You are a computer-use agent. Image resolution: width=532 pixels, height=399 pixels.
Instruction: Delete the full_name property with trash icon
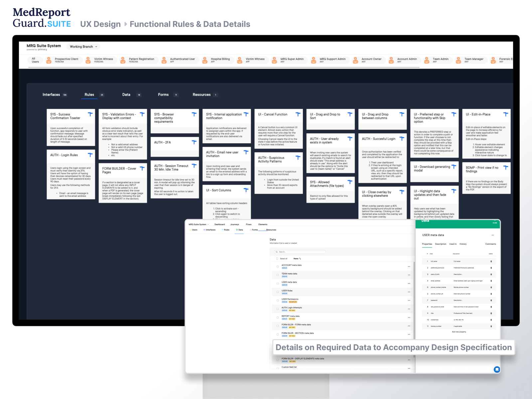(491, 261)
